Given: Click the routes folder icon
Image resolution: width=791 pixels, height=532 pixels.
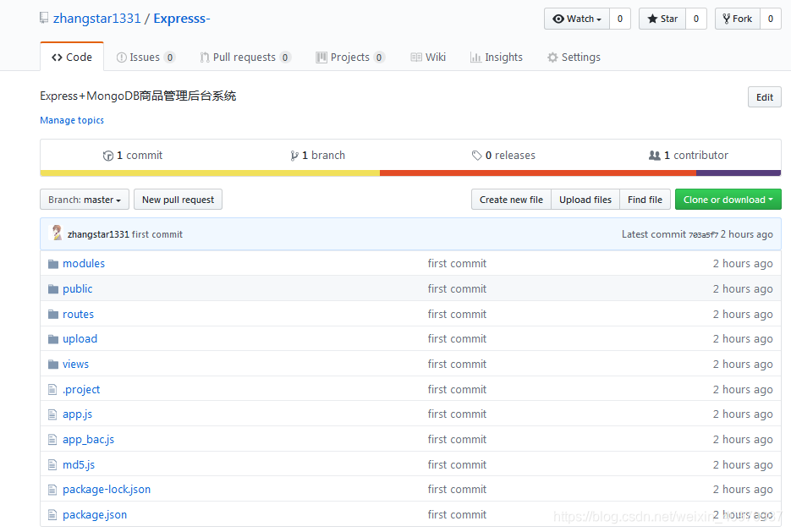Looking at the screenshot, I should tap(53, 314).
